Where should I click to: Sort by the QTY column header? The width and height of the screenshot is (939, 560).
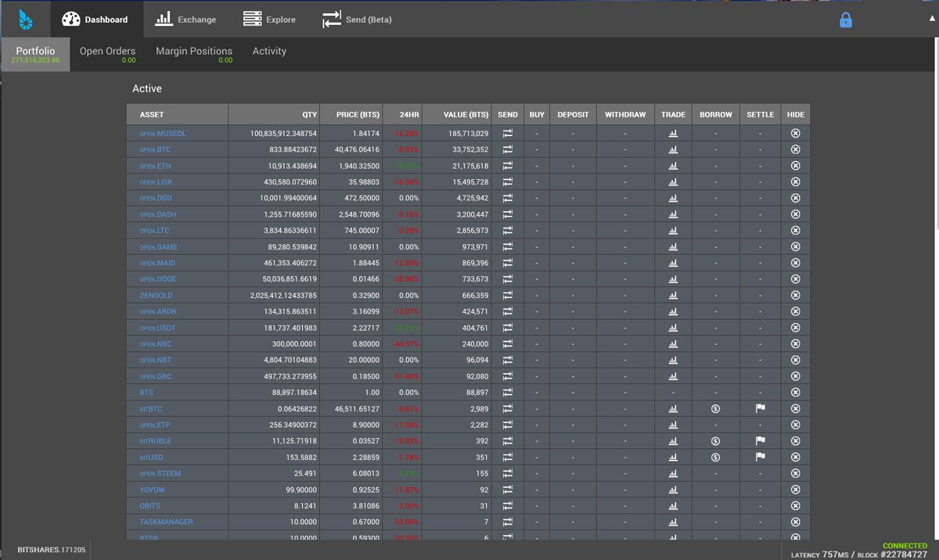coord(275,114)
